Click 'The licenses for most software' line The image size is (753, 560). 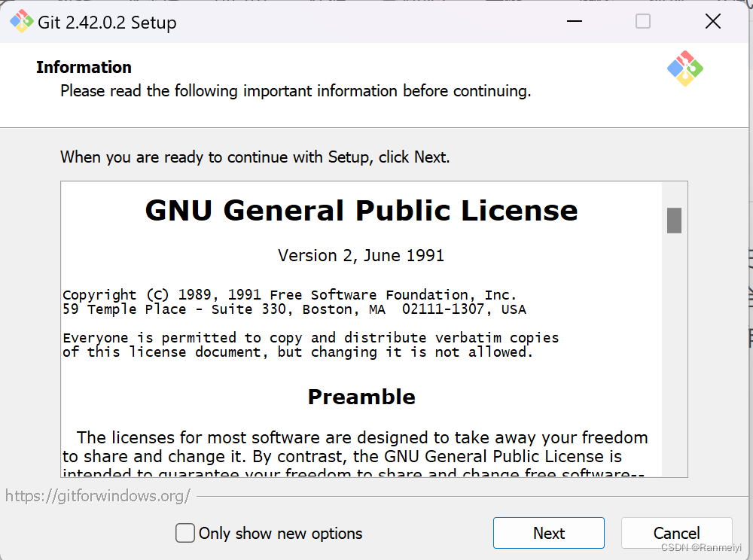point(362,437)
